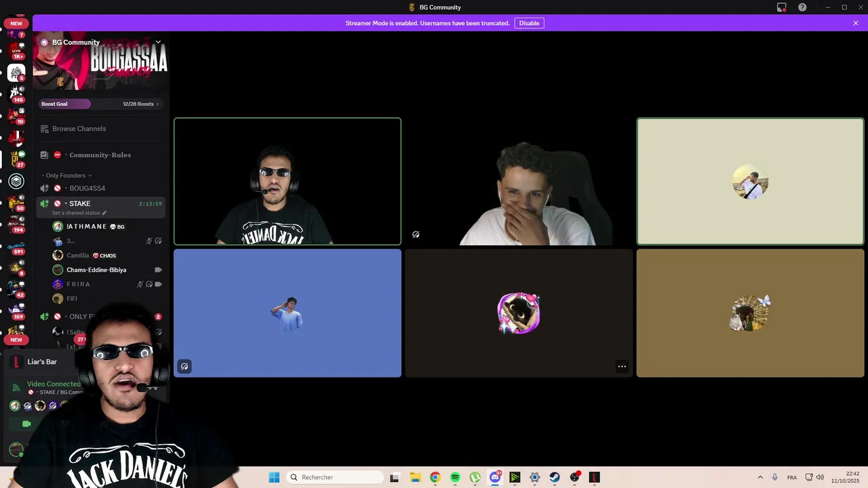Focus the blue saluting-avatar tile

coord(288,313)
